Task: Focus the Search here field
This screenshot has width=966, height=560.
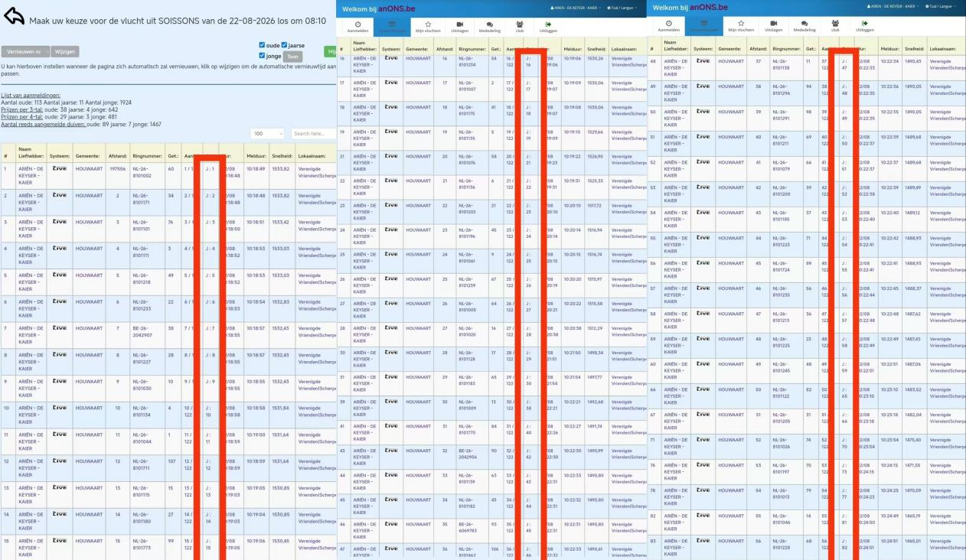Action: point(312,133)
